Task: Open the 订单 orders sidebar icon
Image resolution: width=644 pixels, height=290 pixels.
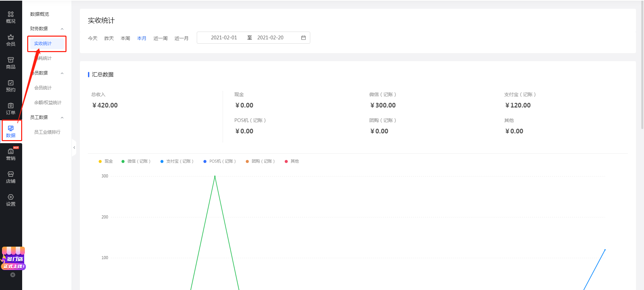Action: tap(11, 109)
